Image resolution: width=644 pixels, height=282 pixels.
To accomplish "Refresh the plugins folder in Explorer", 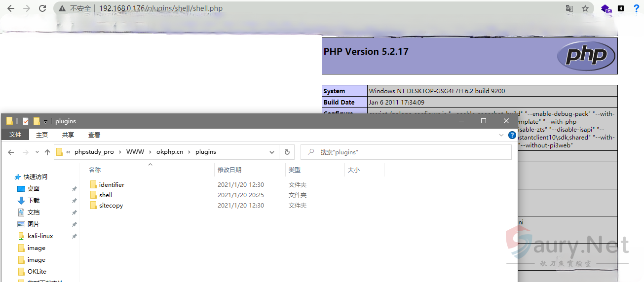I will [287, 152].
